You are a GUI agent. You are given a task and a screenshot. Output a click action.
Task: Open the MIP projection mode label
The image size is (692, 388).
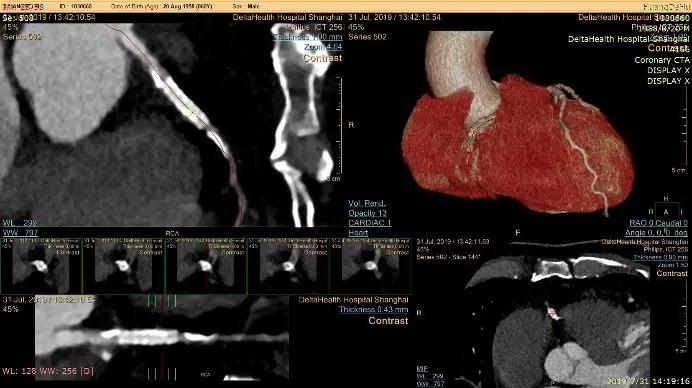tap(422, 368)
